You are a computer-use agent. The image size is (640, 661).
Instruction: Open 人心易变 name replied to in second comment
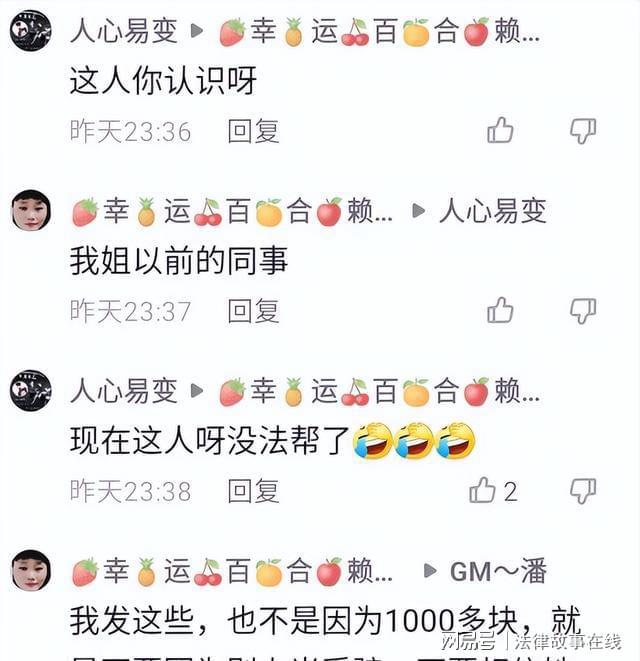pyautogui.click(x=493, y=211)
